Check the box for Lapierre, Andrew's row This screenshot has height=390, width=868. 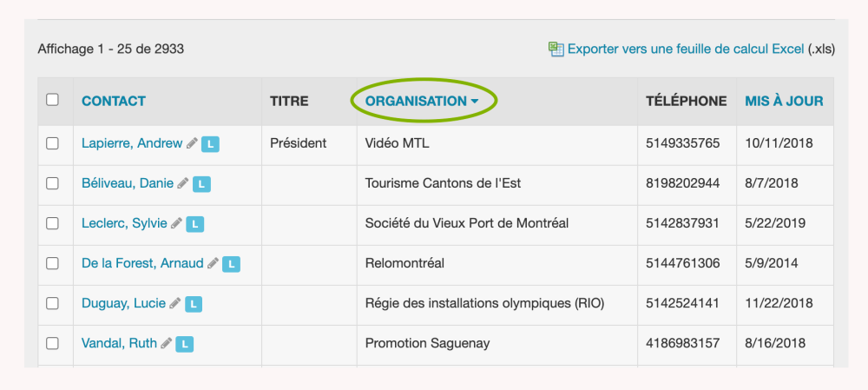pyautogui.click(x=52, y=143)
